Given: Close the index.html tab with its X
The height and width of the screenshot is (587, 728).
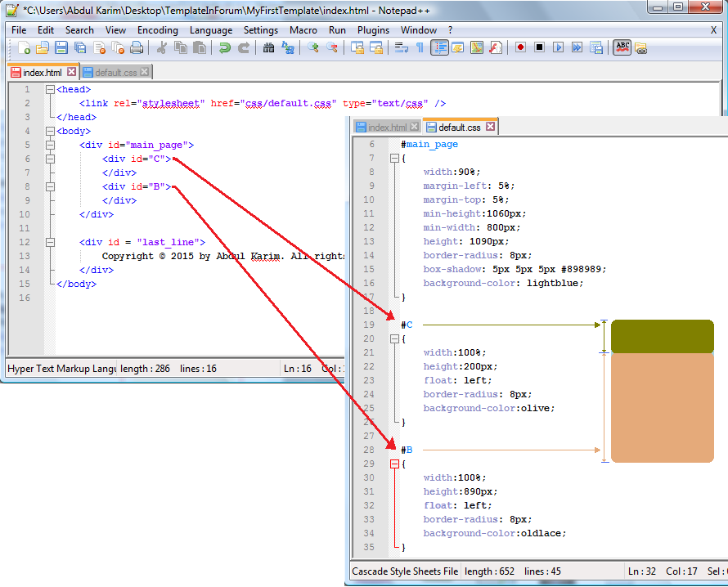Looking at the screenshot, I should pos(71,72).
